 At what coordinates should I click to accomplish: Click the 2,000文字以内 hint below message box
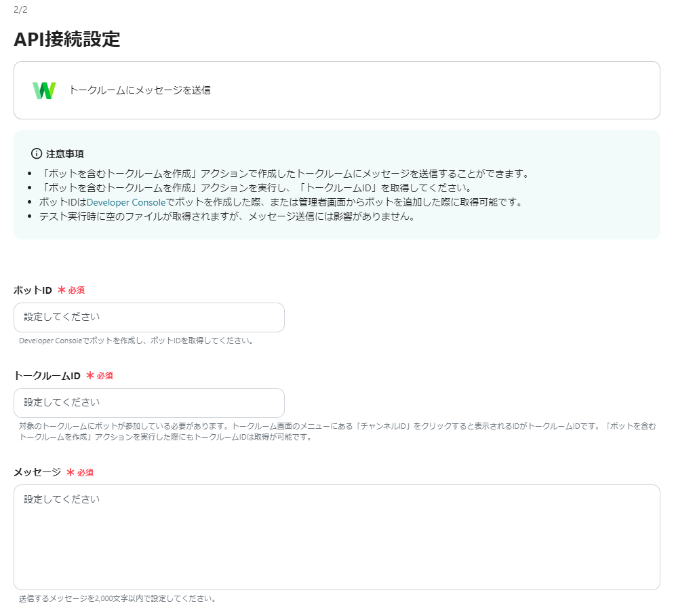pos(117,599)
